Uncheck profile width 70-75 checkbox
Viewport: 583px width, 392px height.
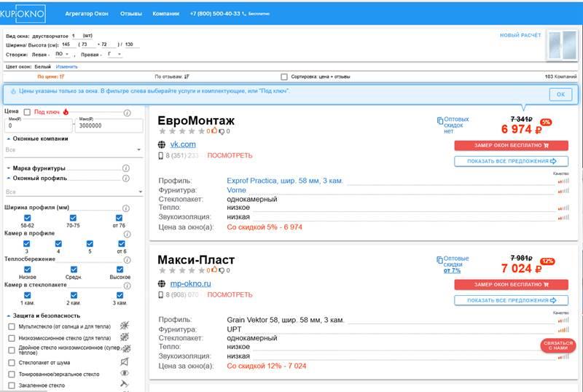coord(74,218)
